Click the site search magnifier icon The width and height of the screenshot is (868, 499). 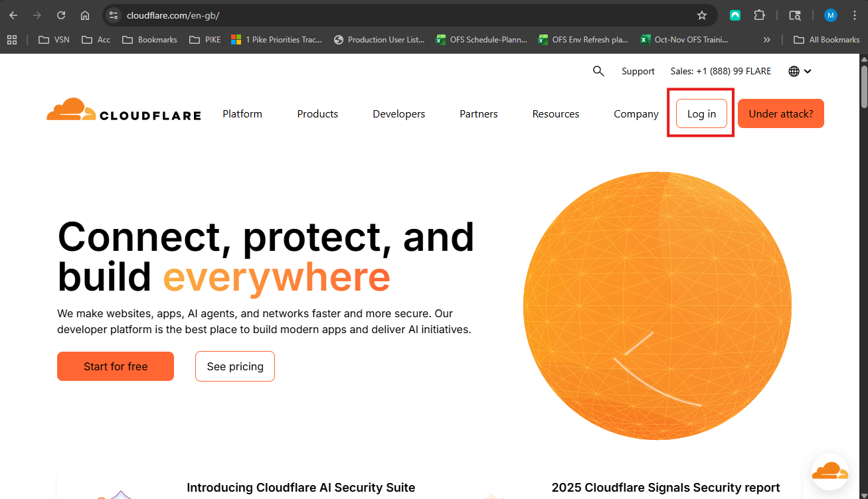(x=598, y=71)
